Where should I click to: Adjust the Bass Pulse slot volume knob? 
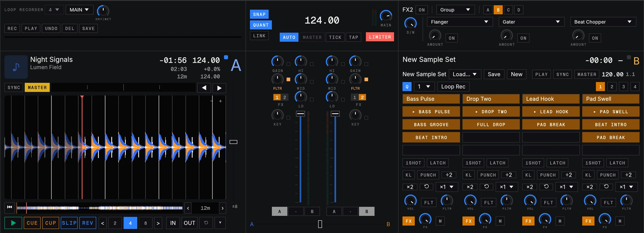pos(410,200)
